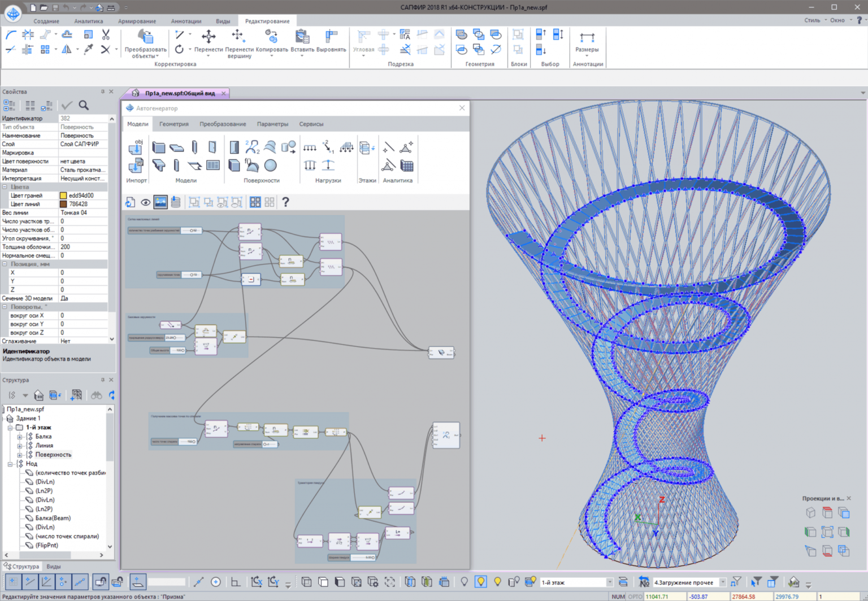Click the refresh icon in Структура panel
This screenshot has height=601, width=868.
[x=111, y=395]
